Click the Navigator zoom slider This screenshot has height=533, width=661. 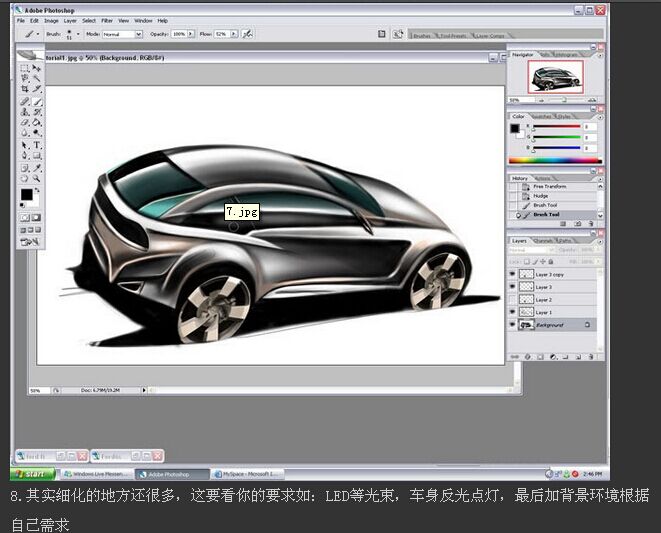[564, 100]
